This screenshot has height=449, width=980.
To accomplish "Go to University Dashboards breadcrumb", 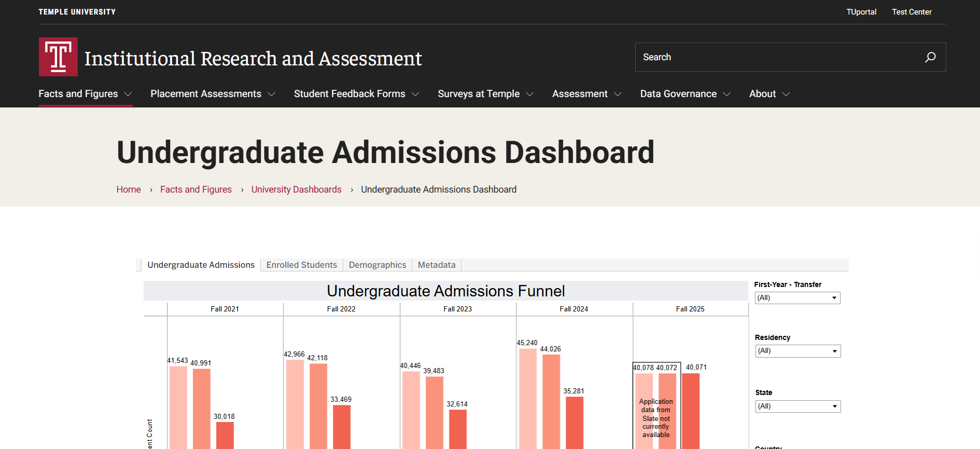I will (297, 189).
